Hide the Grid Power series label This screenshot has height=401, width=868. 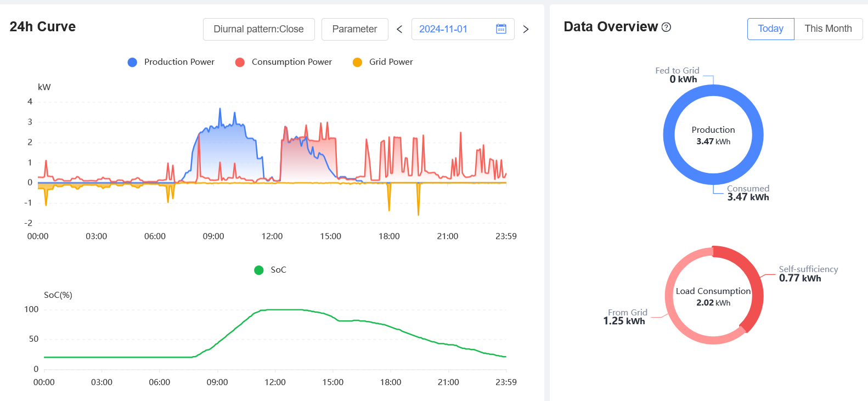click(x=391, y=62)
